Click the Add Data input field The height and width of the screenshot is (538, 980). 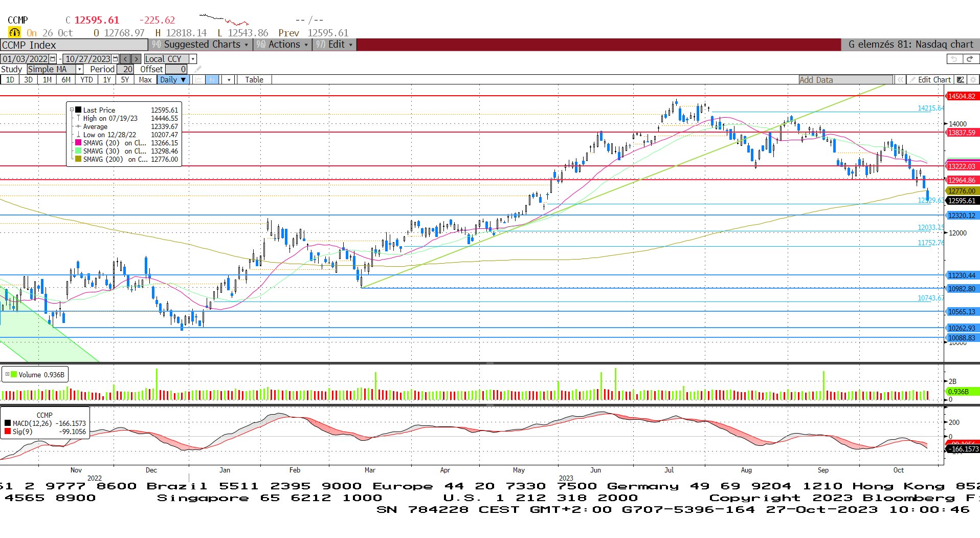pyautogui.click(x=846, y=80)
